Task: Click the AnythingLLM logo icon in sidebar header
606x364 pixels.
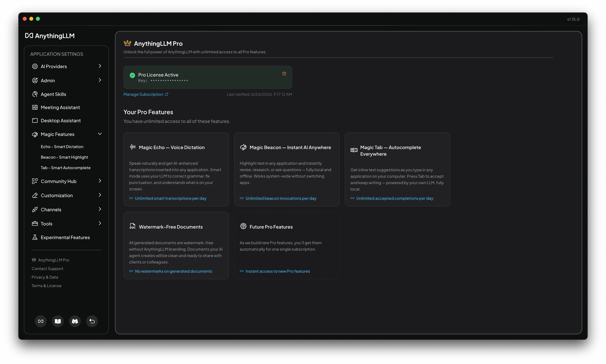Action: click(x=29, y=35)
